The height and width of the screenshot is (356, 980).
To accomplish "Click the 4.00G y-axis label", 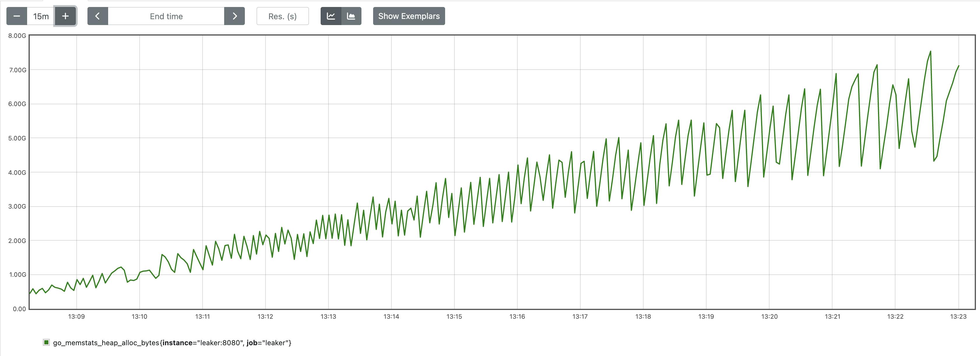I will [x=17, y=172].
